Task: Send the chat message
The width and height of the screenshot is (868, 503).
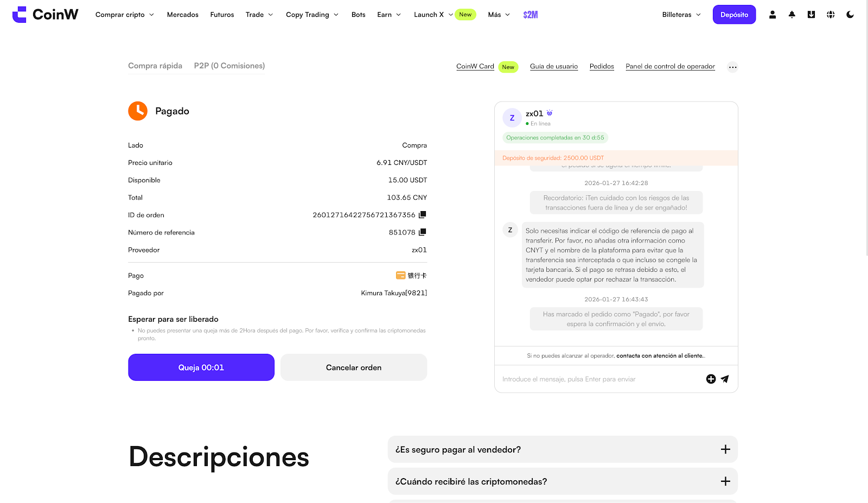Action: (725, 379)
